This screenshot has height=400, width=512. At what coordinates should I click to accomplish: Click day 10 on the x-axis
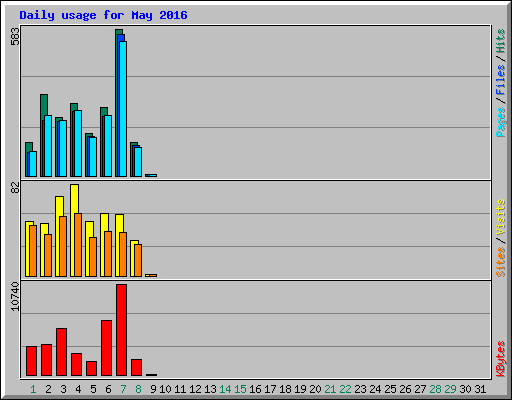(x=165, y=389)
